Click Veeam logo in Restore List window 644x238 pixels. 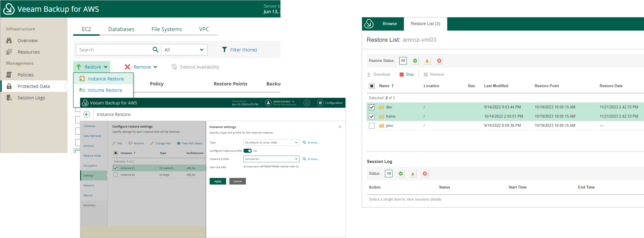369,24
